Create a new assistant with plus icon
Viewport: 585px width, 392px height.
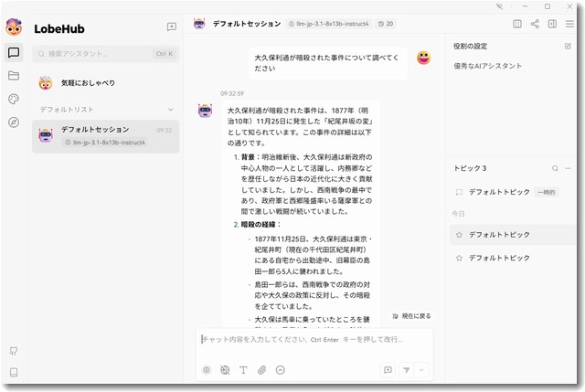(172, 27)
